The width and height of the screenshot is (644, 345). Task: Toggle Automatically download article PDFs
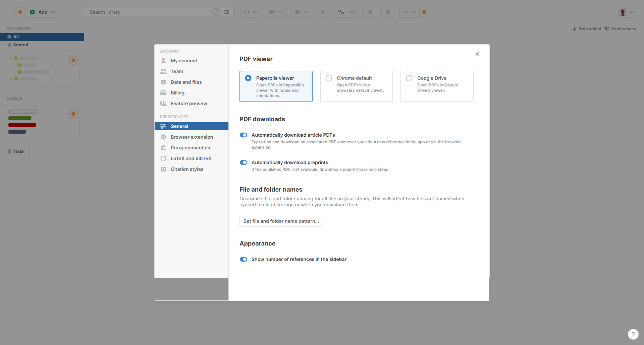[x=244, y=135]
